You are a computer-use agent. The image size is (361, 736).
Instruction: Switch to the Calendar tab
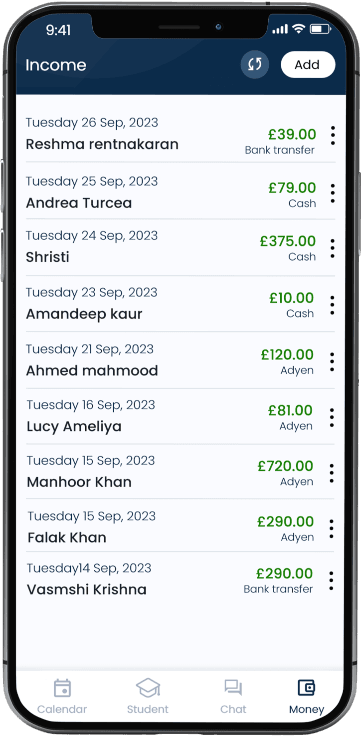[x=62, y=696]
